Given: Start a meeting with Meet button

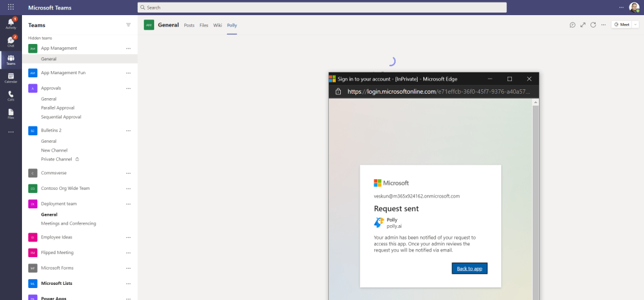Looking at the screenshot, I should click(x=622, y=25).
